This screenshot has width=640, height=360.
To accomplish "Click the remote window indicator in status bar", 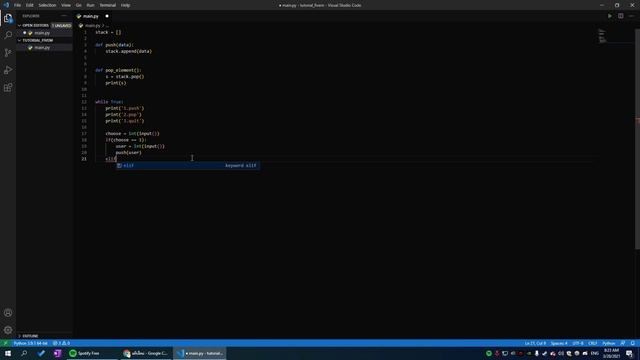I will 5,343.
